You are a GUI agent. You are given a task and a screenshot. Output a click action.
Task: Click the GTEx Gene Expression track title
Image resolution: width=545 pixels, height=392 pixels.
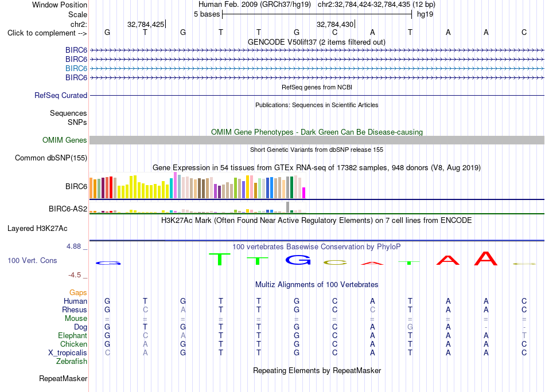(317, 168)
